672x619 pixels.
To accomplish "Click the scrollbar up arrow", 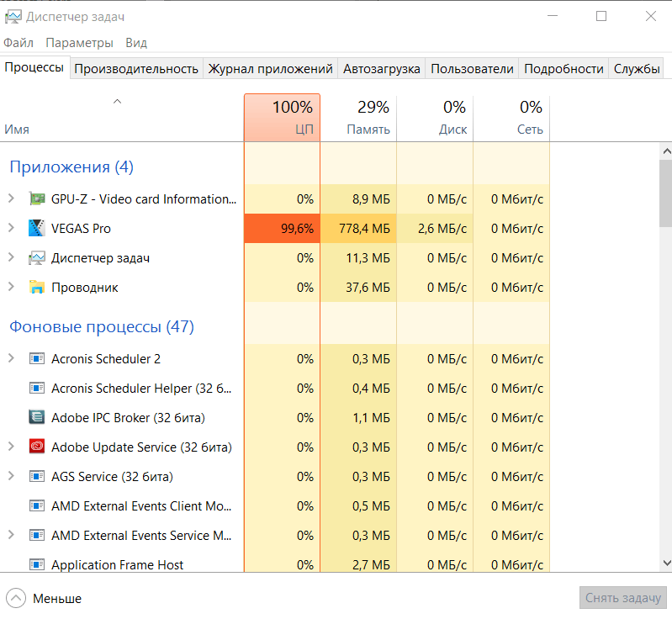I will [x=666, y=151].
